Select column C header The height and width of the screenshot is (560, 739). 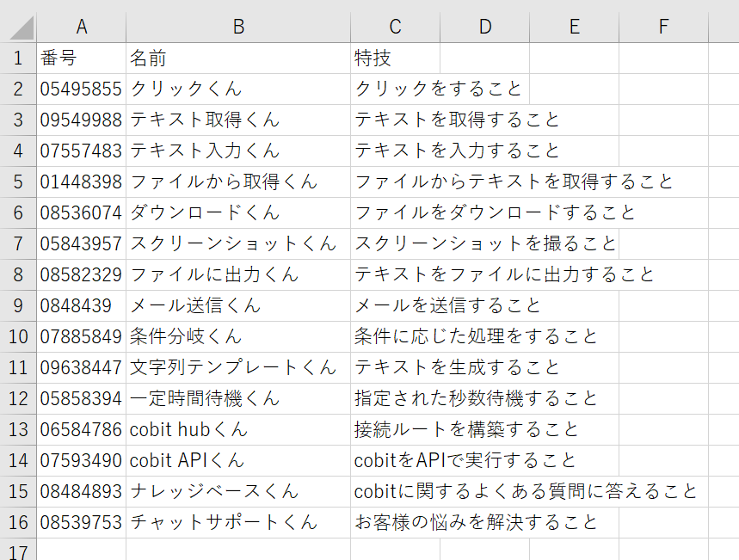point(396,27)
